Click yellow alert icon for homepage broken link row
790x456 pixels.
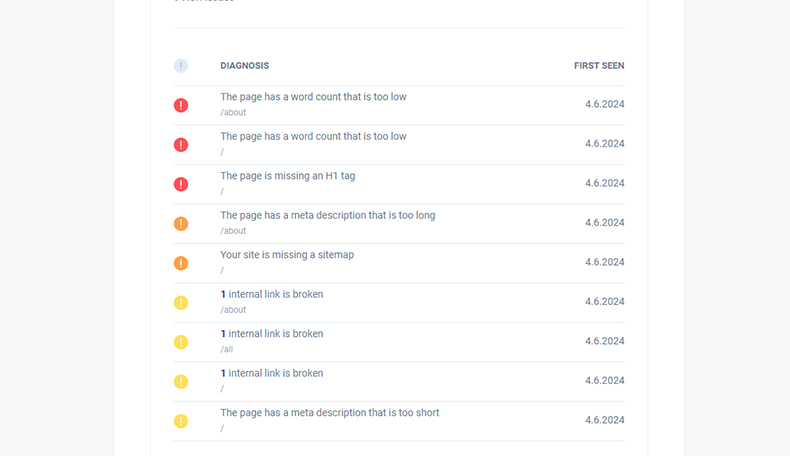[181, 381]
